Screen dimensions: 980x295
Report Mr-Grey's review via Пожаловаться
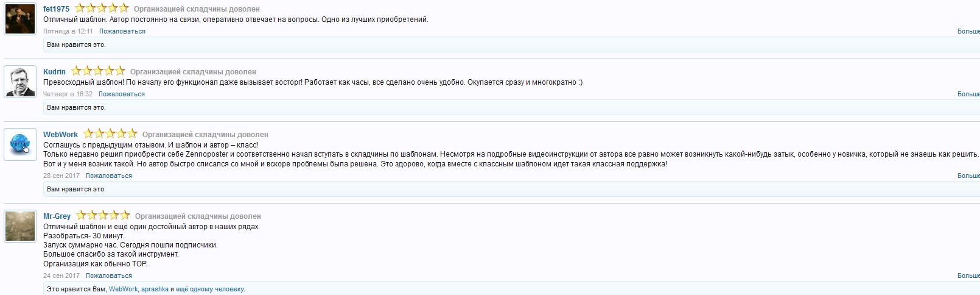(109, 275)
